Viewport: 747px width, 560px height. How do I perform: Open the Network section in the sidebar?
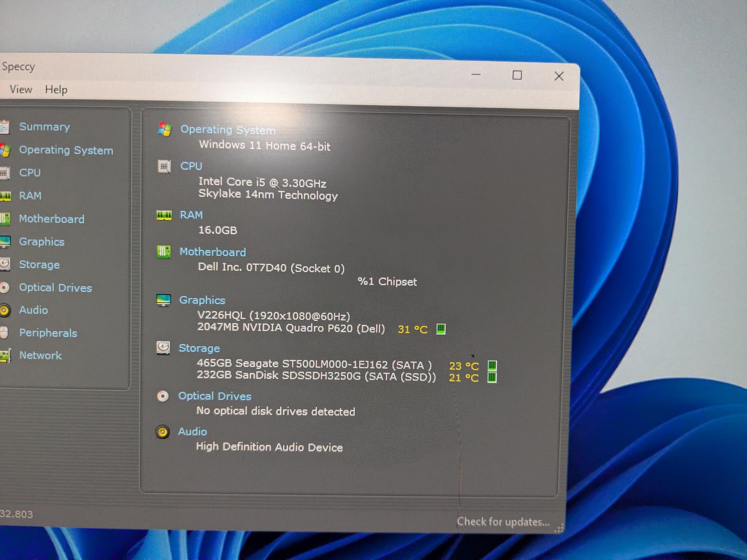point(40,355)
